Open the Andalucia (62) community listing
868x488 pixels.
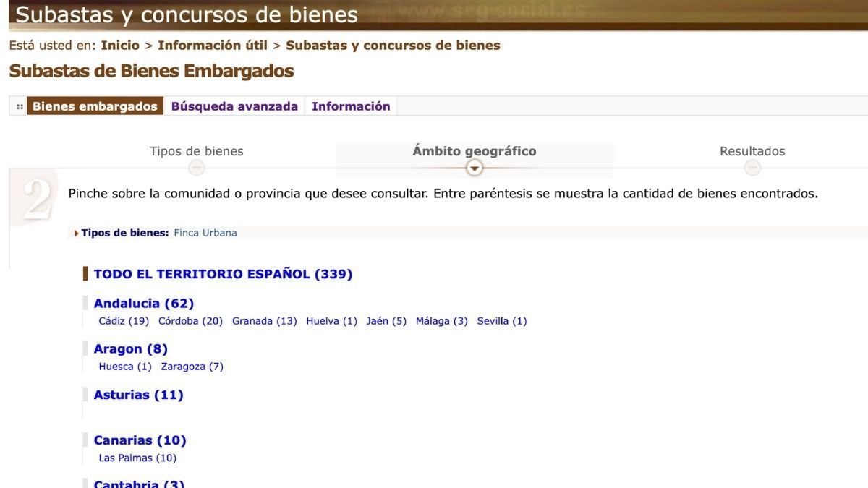click(145, 303)
